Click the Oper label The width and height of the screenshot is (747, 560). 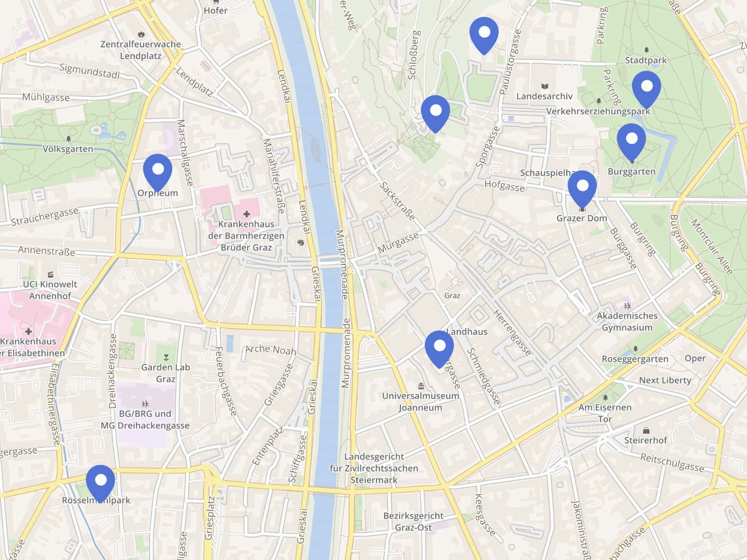695,358
